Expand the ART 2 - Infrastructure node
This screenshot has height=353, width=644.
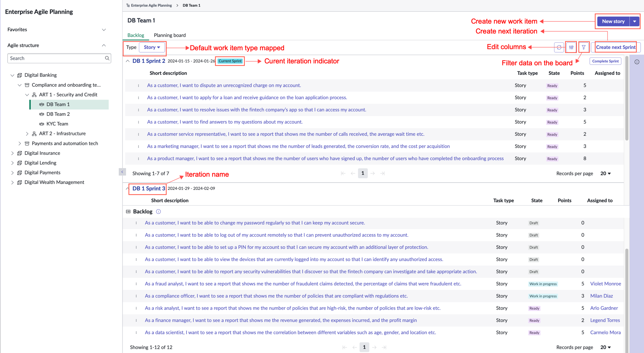pyautogui.click(x=27, y=134)
